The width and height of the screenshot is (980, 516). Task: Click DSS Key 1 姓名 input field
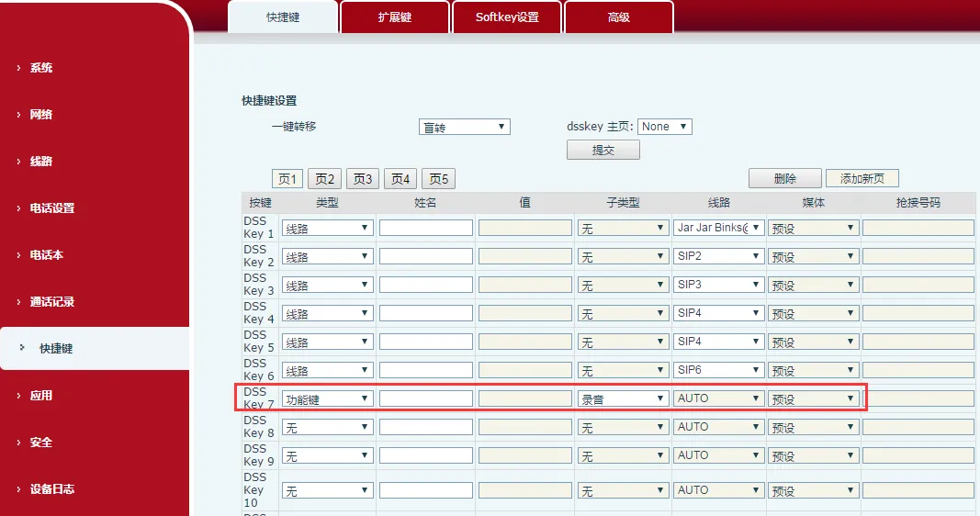coord(426,228)
